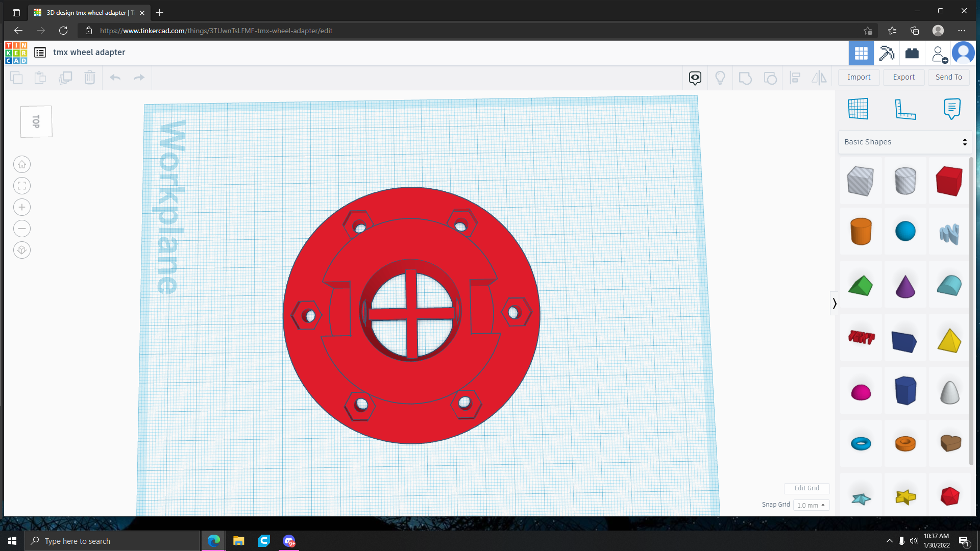Screen dimensions: 980x551
Task: Open the design list icon beside the title
Action: tap(40, 53)
